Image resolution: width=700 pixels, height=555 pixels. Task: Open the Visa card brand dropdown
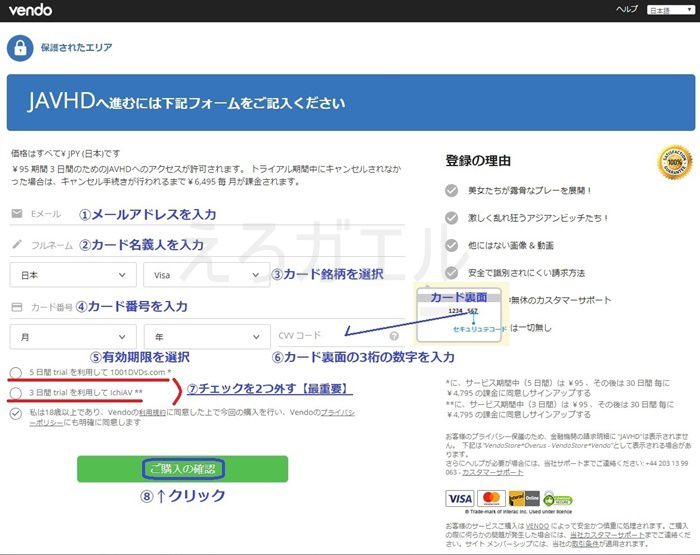point(206,275)
